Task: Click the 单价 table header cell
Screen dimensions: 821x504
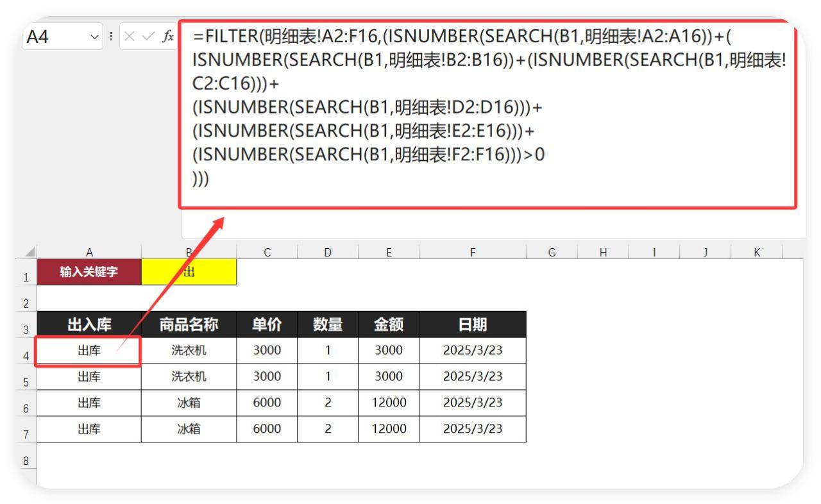Action: point(267,324)
